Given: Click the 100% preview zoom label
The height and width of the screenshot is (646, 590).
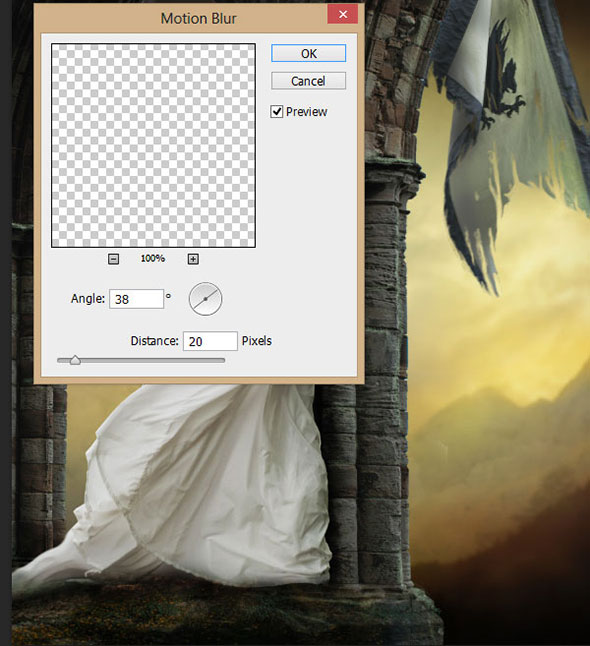Looking at the screenshot, I should 153,259.
